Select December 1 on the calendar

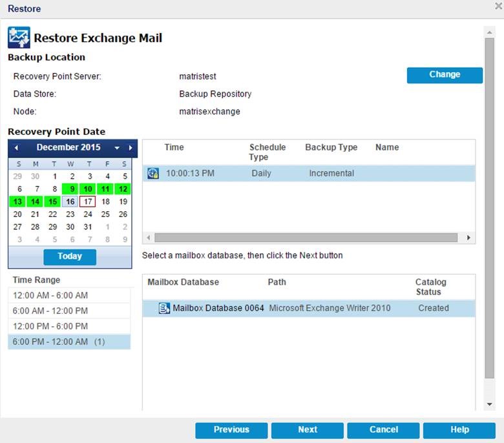(x=54, y=176)
